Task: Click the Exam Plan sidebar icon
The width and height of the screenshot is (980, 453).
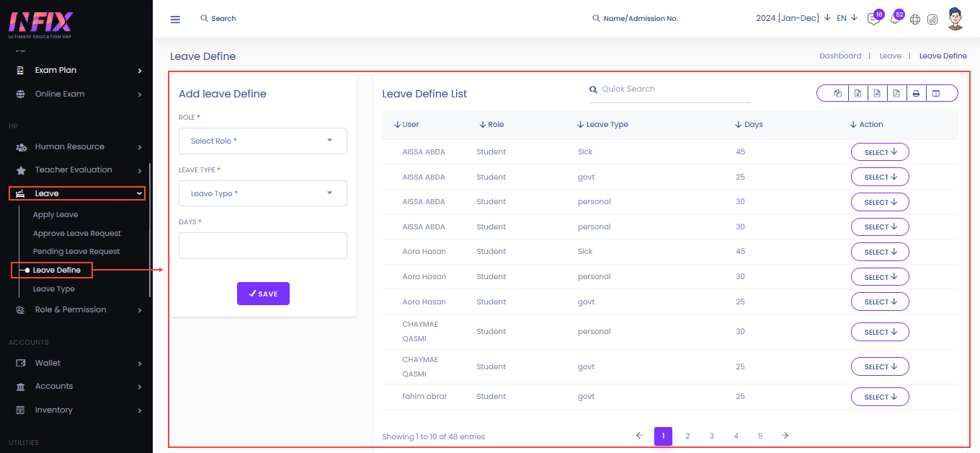Action: [21, 71]
